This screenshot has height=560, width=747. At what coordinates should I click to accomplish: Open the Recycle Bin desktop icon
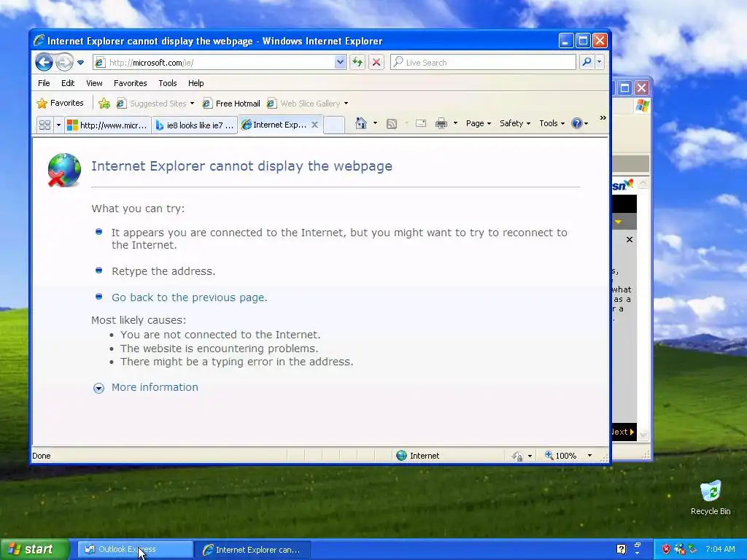(x=711, y=497)
